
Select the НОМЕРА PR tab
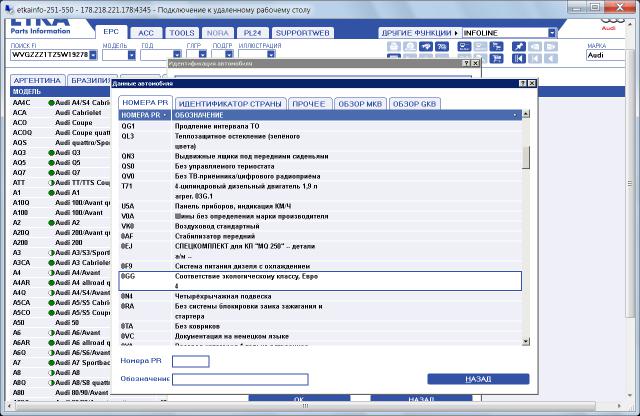pyautogui.click(x=145, y=103)
